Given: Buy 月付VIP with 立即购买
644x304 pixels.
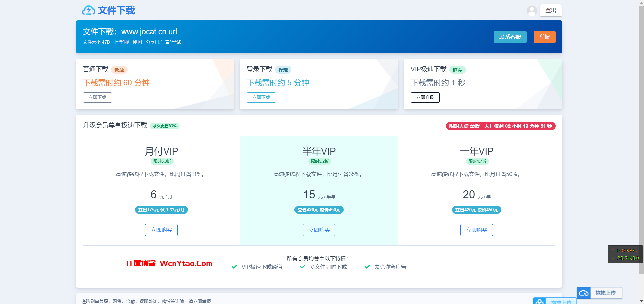Looking at the screenshot, I should [x=161, y=230].
